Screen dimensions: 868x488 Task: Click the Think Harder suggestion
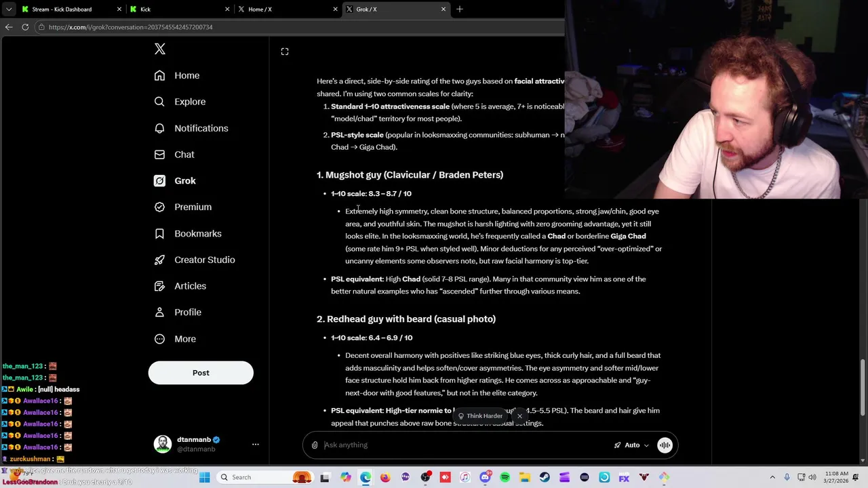click(480, 416)
